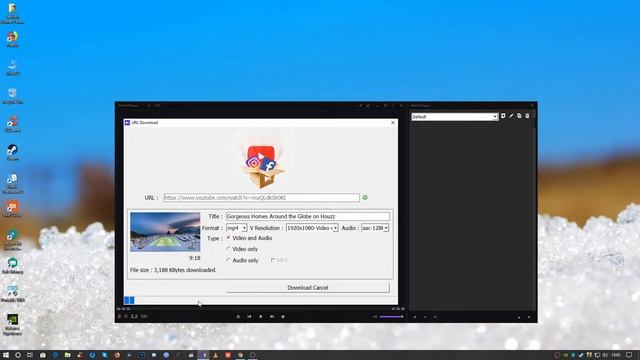Adjust the player volume slider
The image size is (640, 360).
[x=391, y=317]
